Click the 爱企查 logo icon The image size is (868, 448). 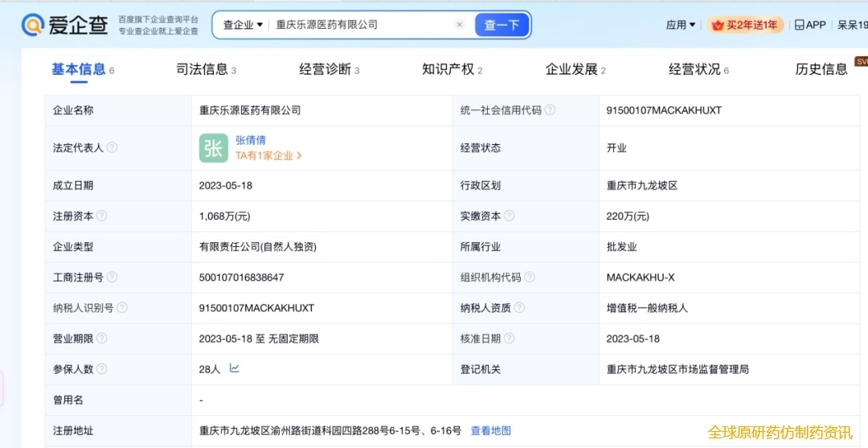click(33, 25)
